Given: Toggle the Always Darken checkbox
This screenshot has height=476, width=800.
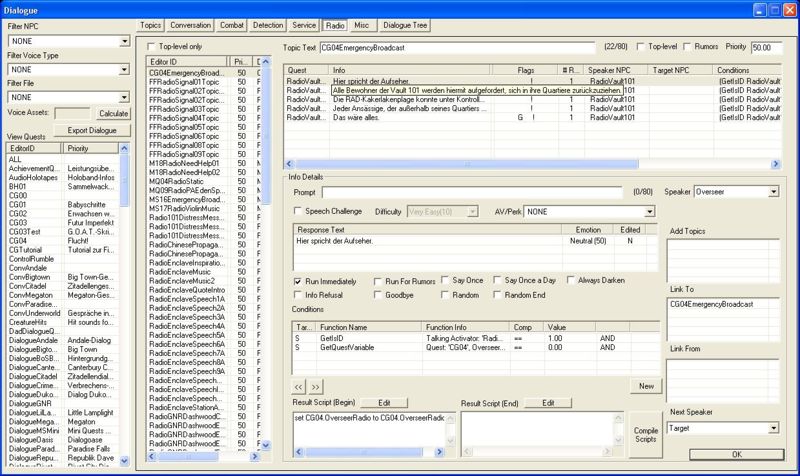Looking at the screenshot, I should click(x=570, y=281).
